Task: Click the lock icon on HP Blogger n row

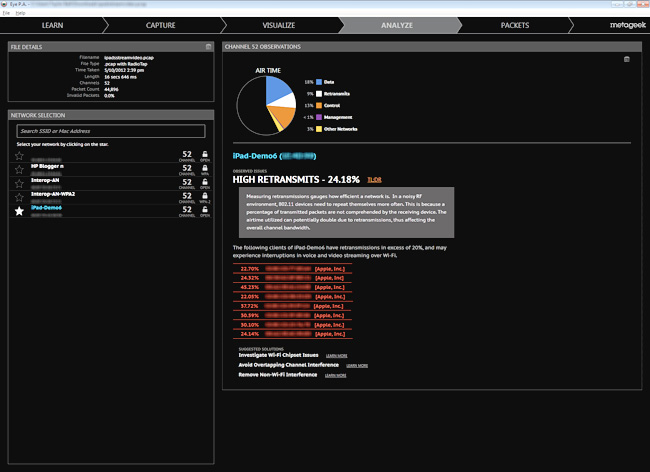Action: pos(205,167)
